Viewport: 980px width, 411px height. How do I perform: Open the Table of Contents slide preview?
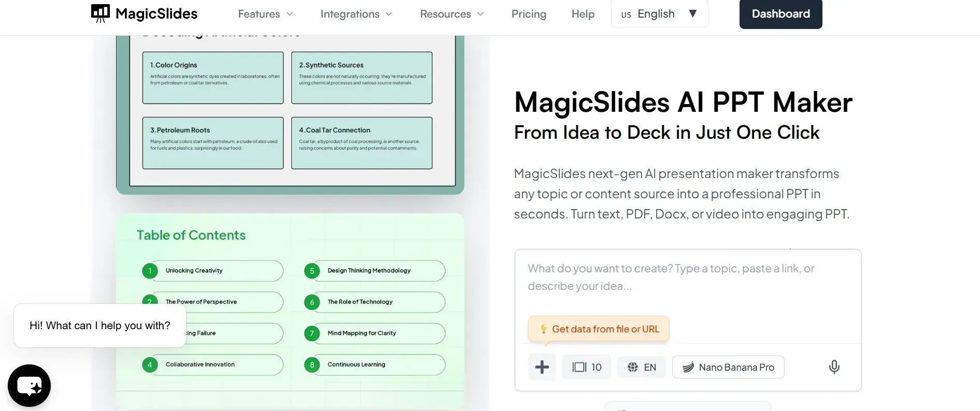click(290, 312)
